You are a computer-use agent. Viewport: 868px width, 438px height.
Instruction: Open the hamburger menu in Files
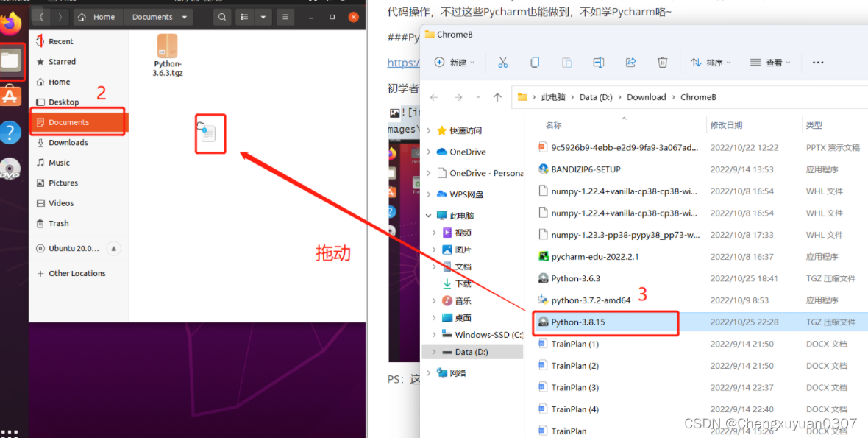285,17
